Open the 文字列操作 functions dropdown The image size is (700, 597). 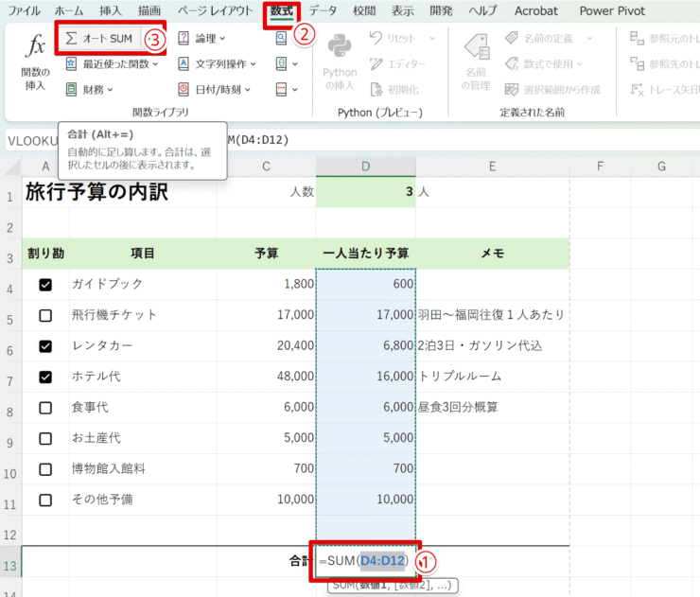[x=217, y=64]
